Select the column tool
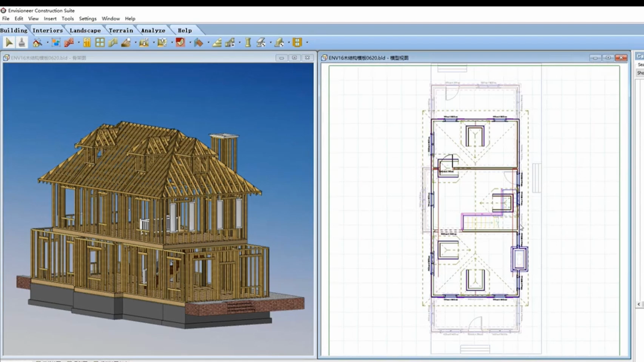The height and width of the screenshot is (362, 644). tap(248, 42)
